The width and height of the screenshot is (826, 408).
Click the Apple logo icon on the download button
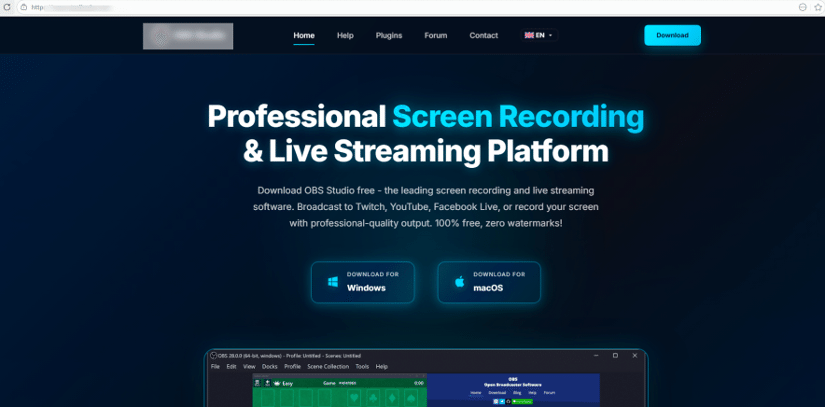tap(459, 282)
